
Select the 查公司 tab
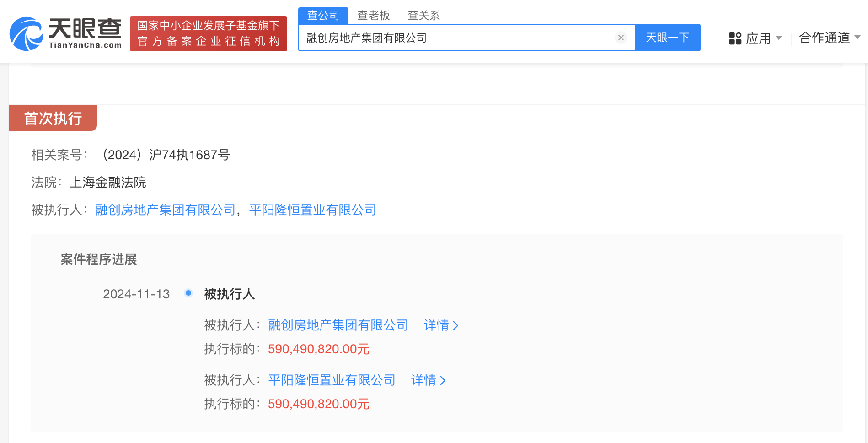pyautogui.click(x=323, y=16)
